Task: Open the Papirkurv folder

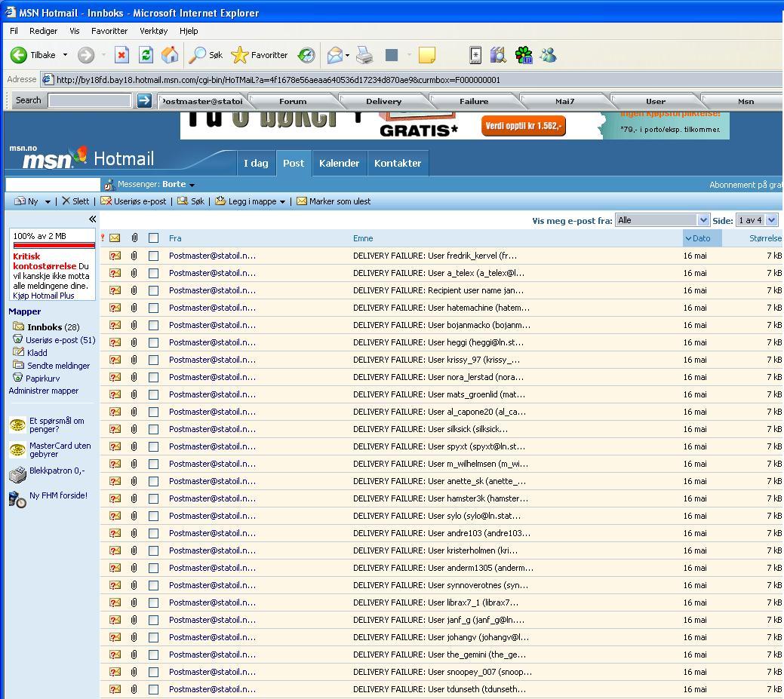Action: coord(43,379)
